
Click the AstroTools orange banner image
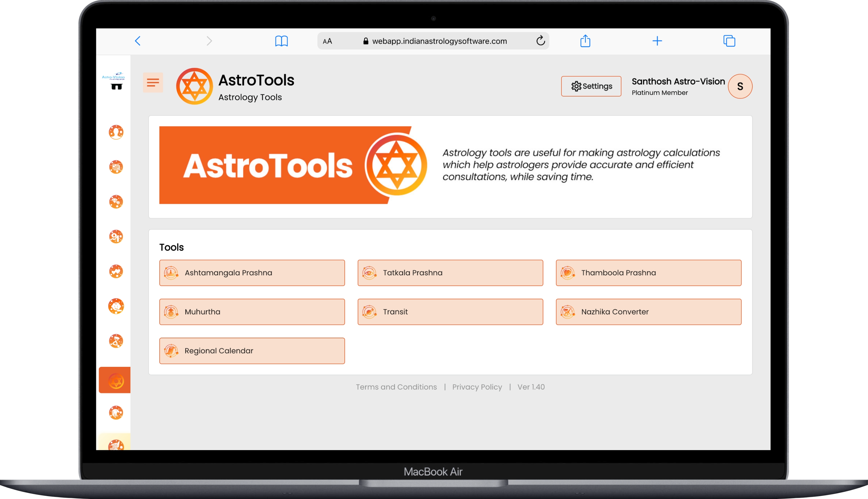click(293, 166)
